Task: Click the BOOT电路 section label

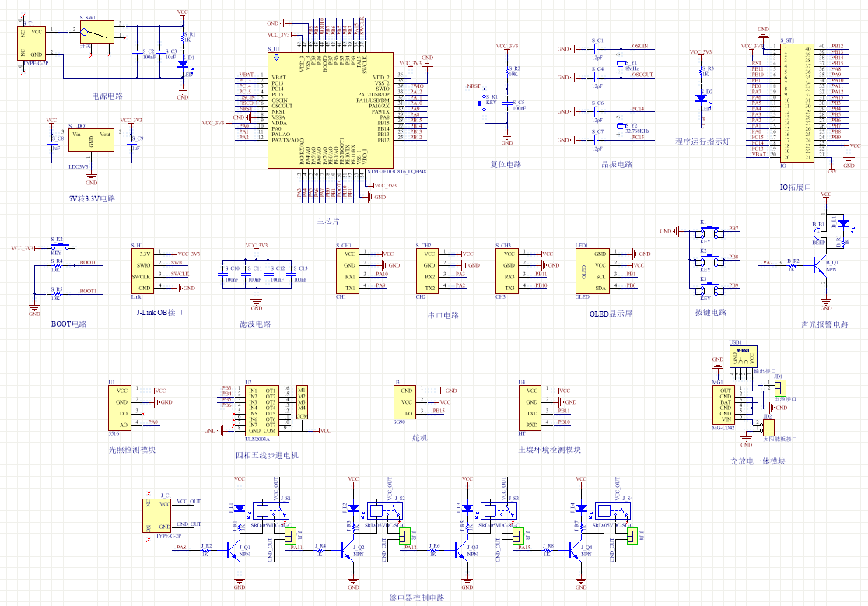Action: 68,324
